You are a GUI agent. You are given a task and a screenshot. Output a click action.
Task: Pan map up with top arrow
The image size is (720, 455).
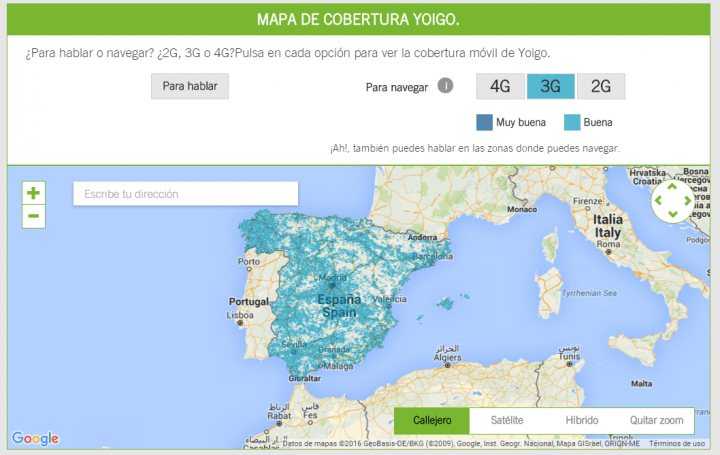[672, 187]
